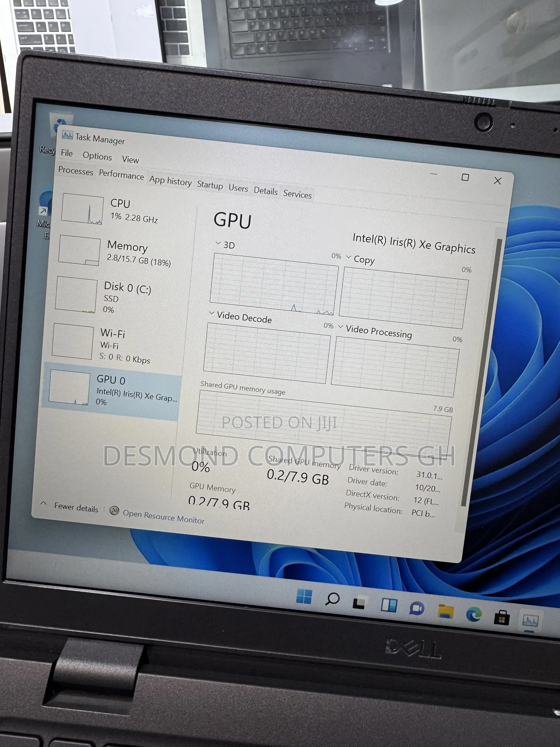Open the Start menu on the taskbar
Image resolution: width=560 pixels, height=747 pixels.
pos(304,596)
